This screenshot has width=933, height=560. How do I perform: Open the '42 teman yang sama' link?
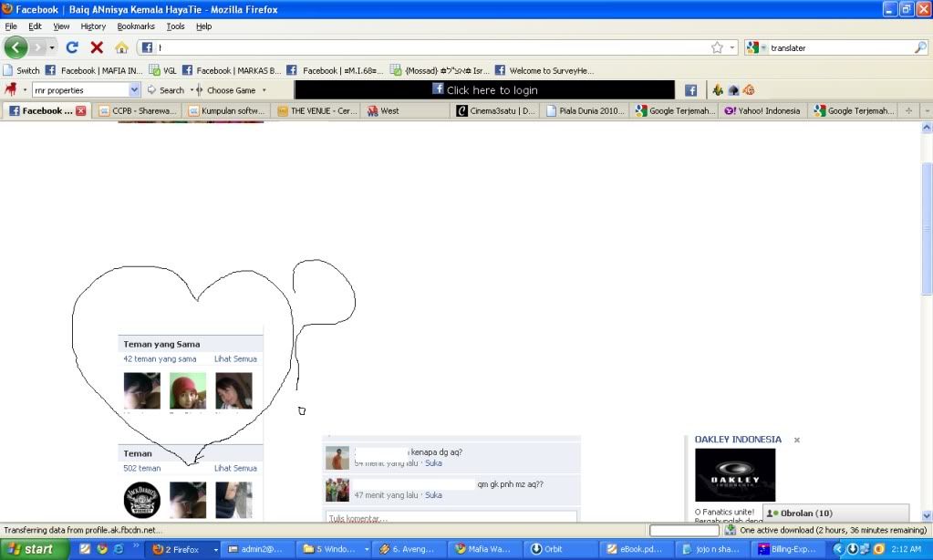pyautogui.click(x=160, y=358)
